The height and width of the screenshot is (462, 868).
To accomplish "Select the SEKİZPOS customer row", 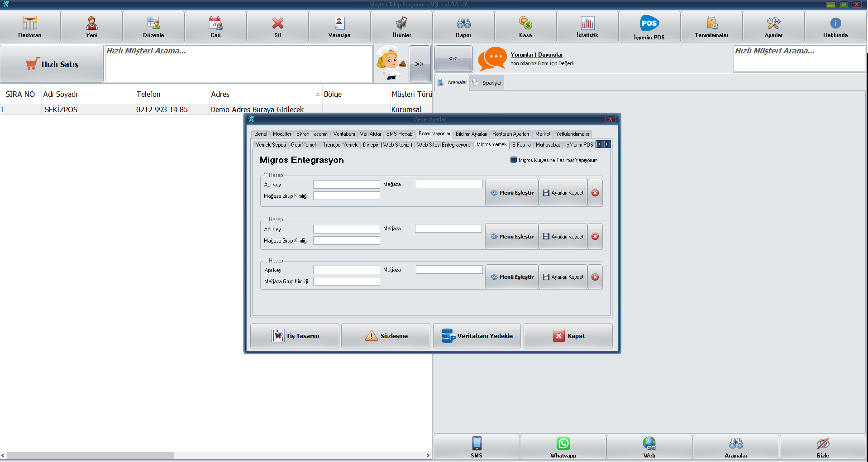I will point(216,110).
